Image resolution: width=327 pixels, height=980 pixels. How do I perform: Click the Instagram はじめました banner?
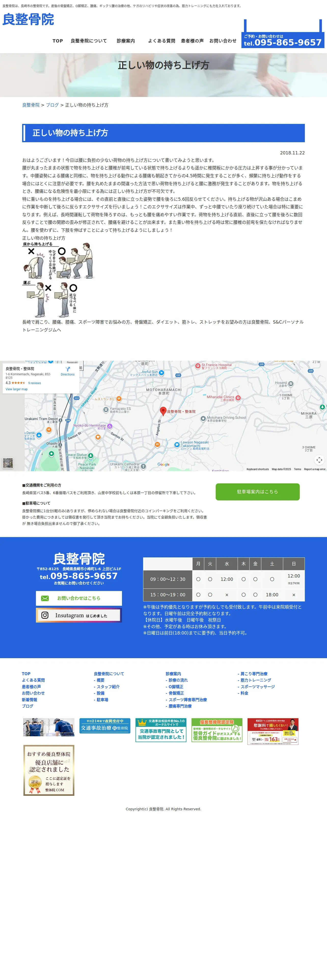pos(79,615)
